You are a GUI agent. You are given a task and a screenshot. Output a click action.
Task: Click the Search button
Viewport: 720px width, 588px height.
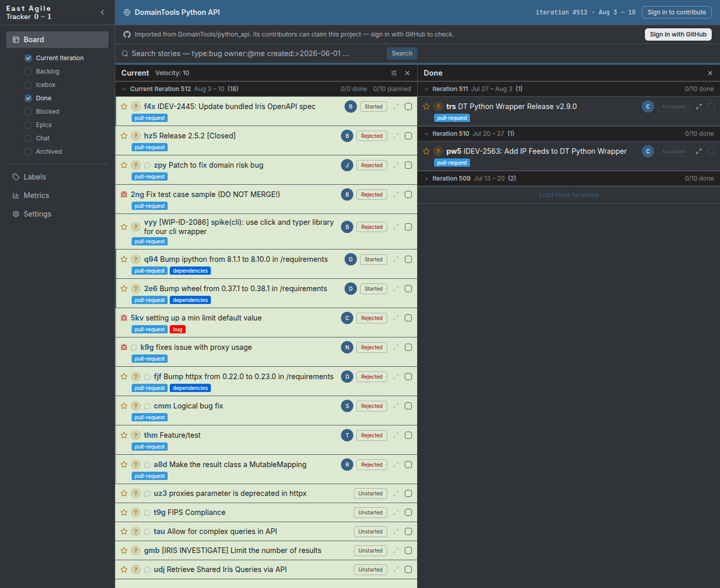click(x=402, y=54)
